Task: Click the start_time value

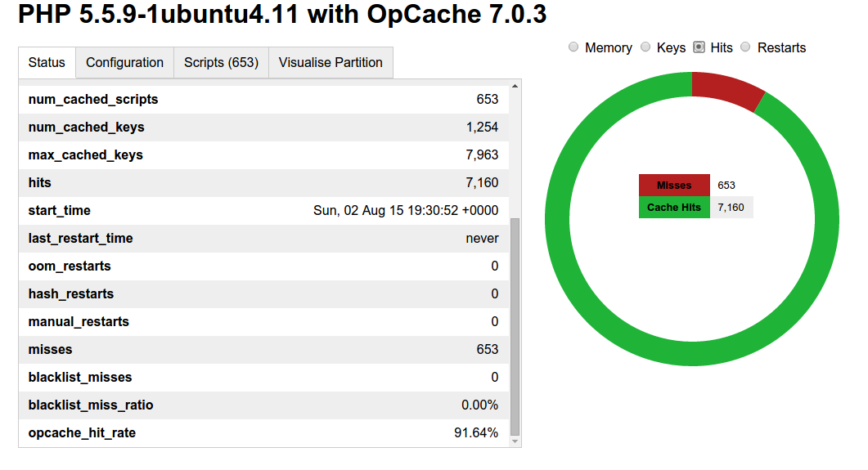Action: tap(406, 211)
